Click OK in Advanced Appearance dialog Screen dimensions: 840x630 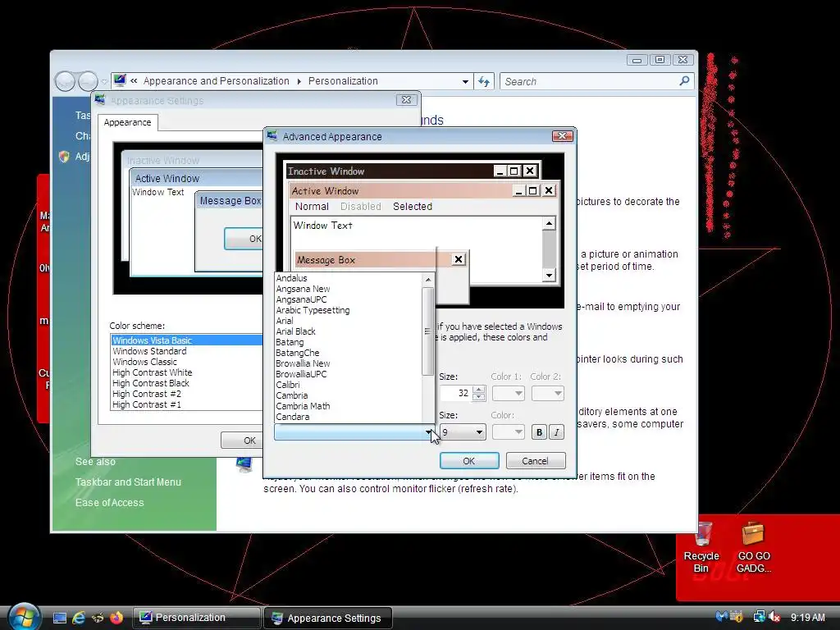click(x=468, y=461)
